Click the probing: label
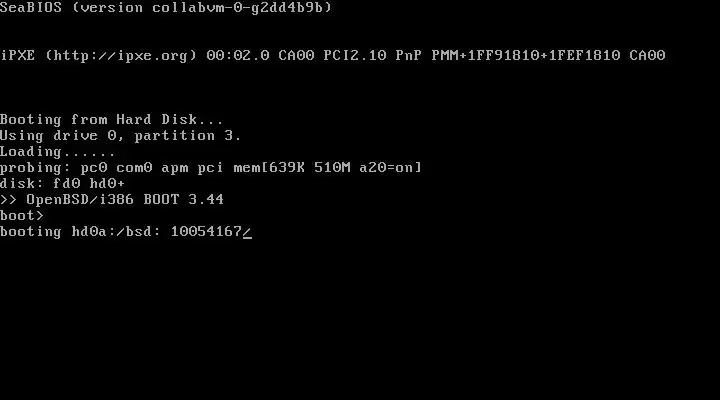 [35, 168]
